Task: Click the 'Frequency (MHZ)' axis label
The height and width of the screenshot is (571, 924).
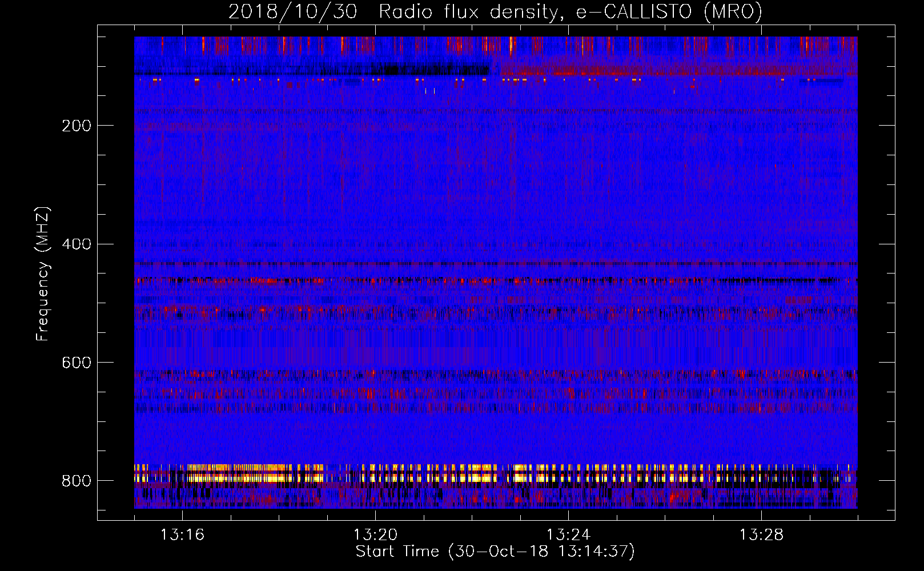Action: (42, 274)
